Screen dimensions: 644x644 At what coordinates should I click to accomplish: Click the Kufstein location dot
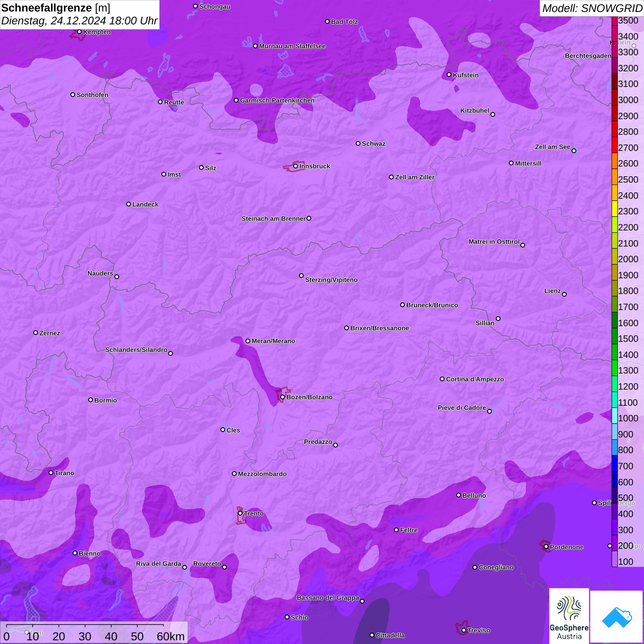(449, 75)
